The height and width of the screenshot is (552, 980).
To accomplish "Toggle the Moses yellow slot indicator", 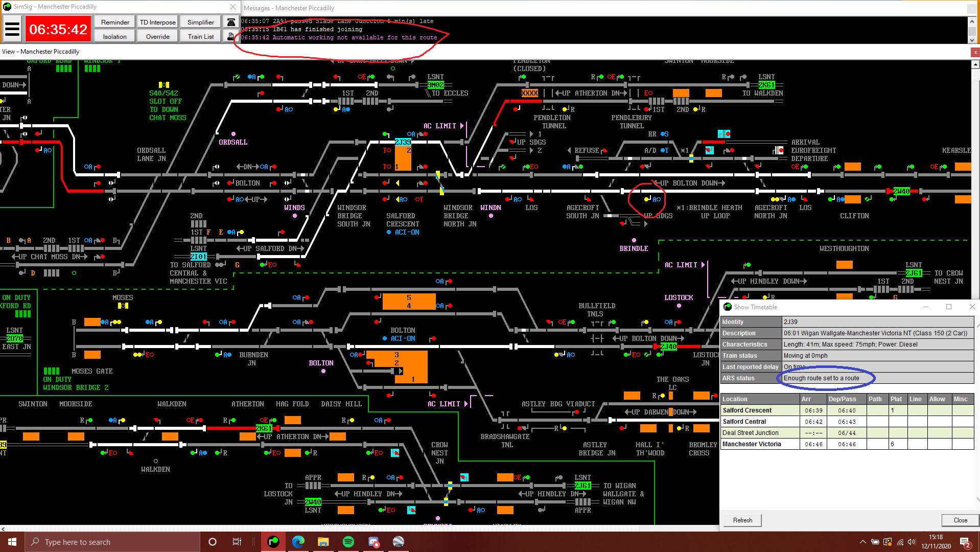I will tap(123, 306).
